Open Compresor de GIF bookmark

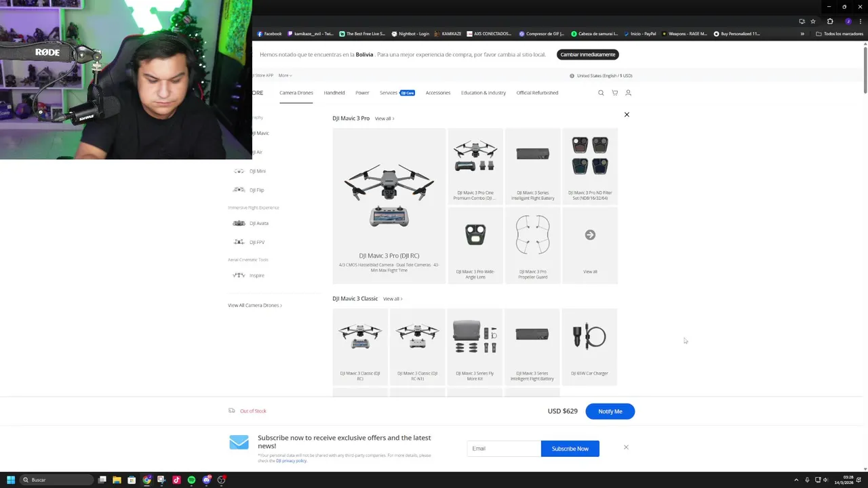point(542,34)
